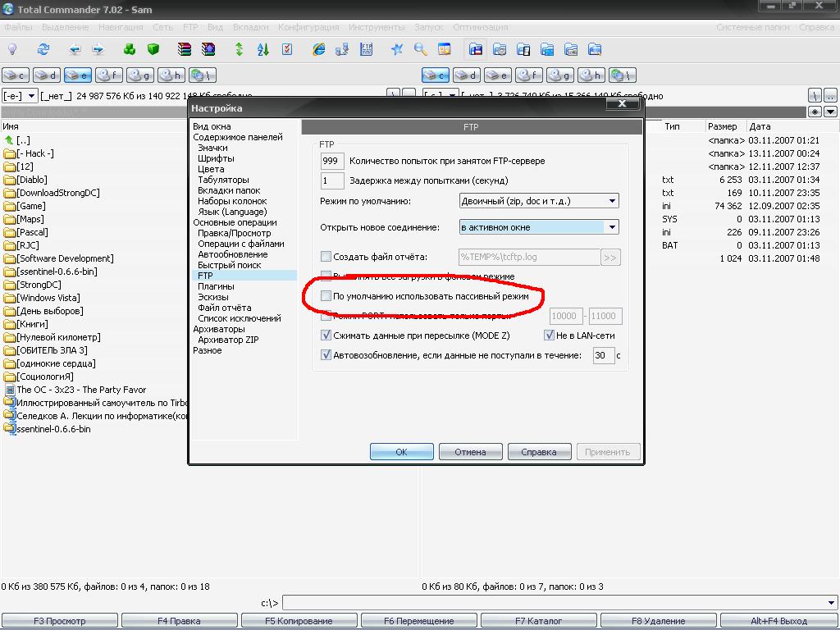The image size is (840, 630).
Task: Switch right panel to drive h
Action: tap(591, 75)
